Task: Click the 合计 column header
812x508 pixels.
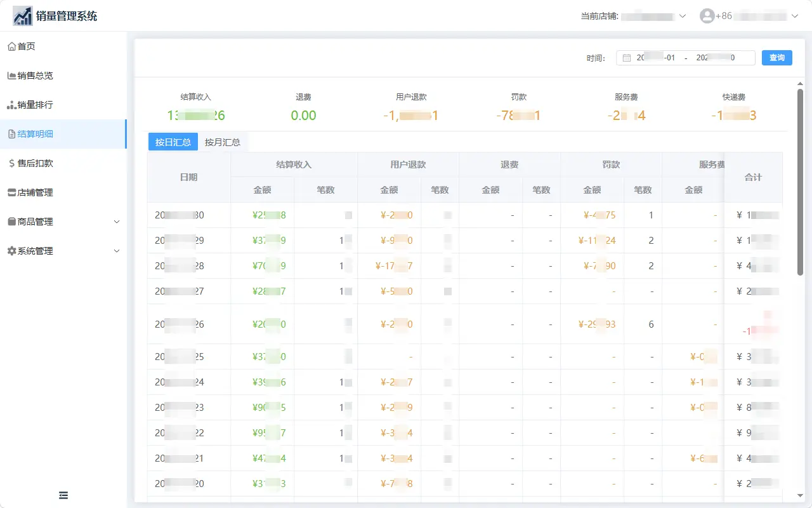Action: point(753,177)
